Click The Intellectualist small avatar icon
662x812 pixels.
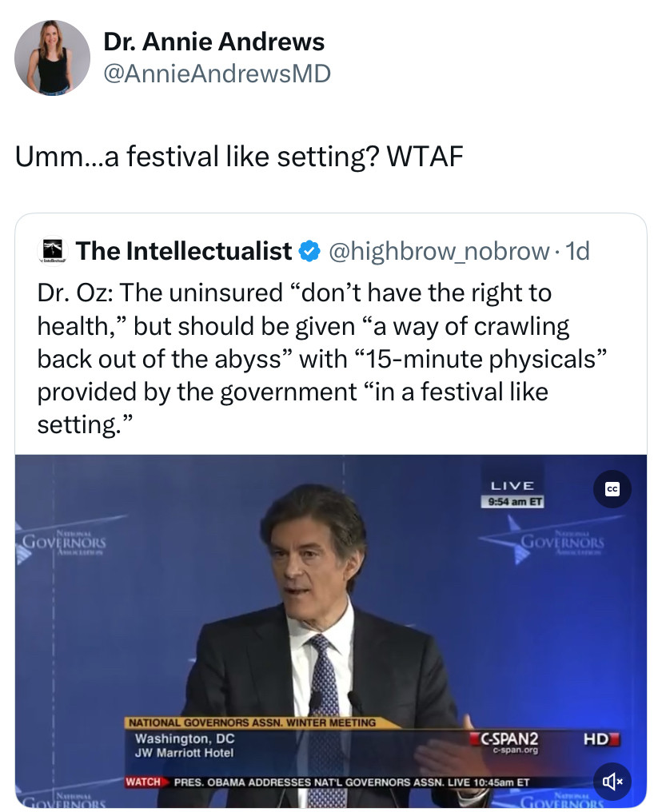click(52, 250)
